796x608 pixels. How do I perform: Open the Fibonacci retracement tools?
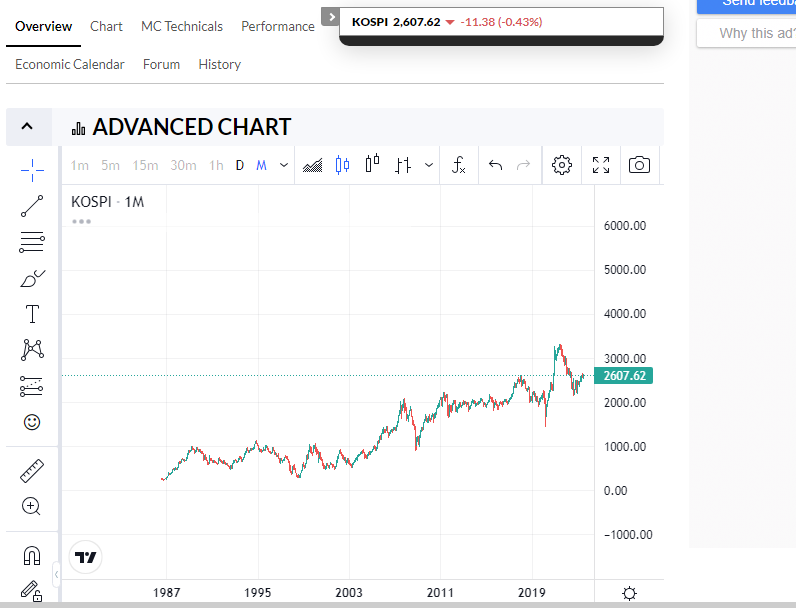(32, 242)
